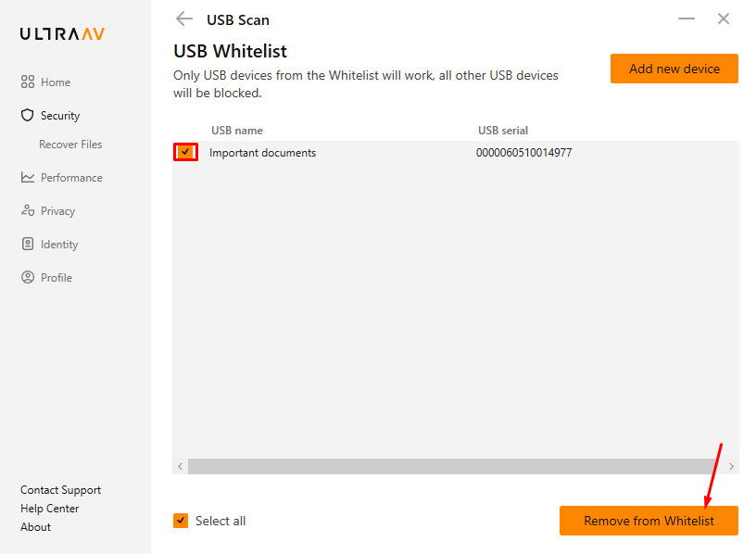
Task: Toggle the Select all checkbox
Action: (x=181, y=521)
